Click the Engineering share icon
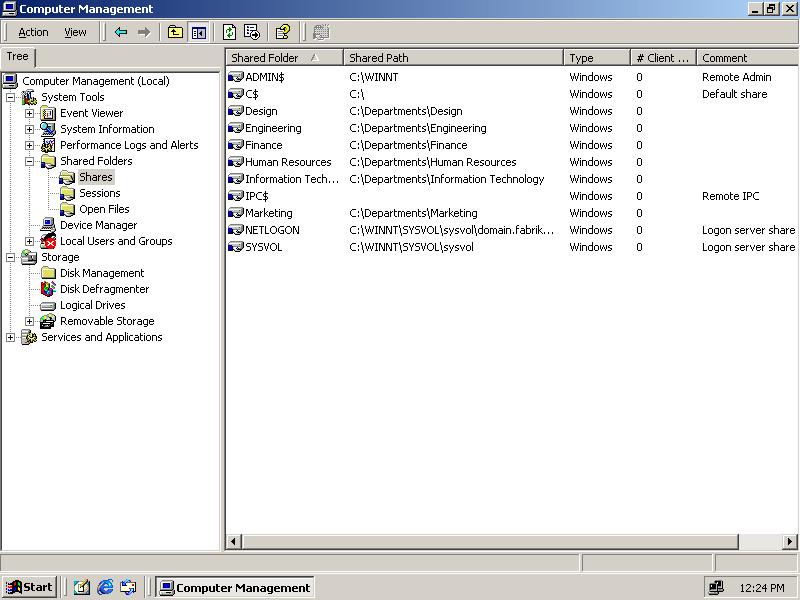 pos(236,128)
